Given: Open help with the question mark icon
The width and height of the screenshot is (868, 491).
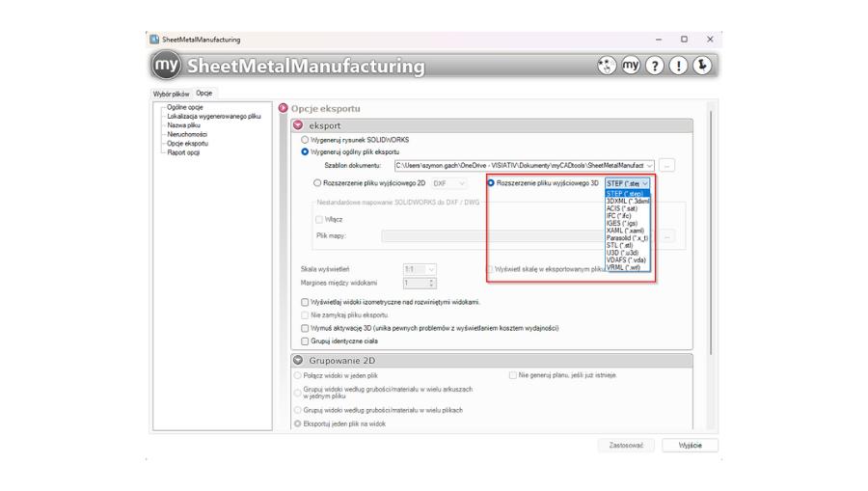Looking at the screenshot, I should (654, 66).
